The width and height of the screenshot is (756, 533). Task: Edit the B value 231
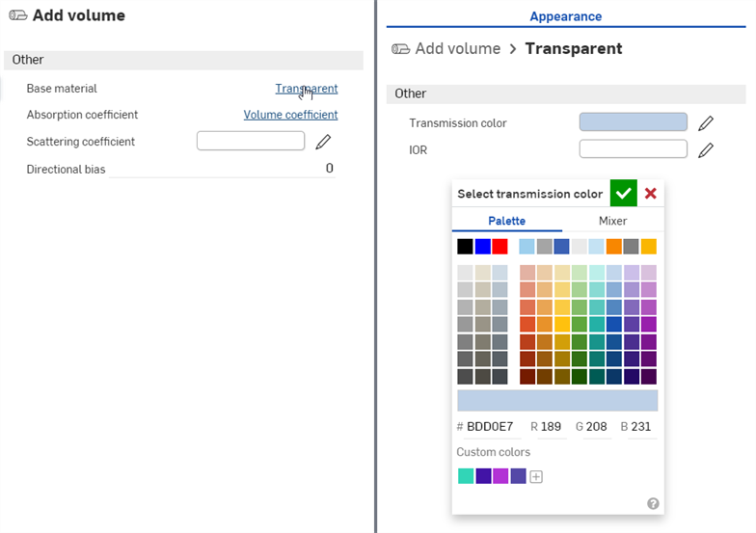coord(640,427)
